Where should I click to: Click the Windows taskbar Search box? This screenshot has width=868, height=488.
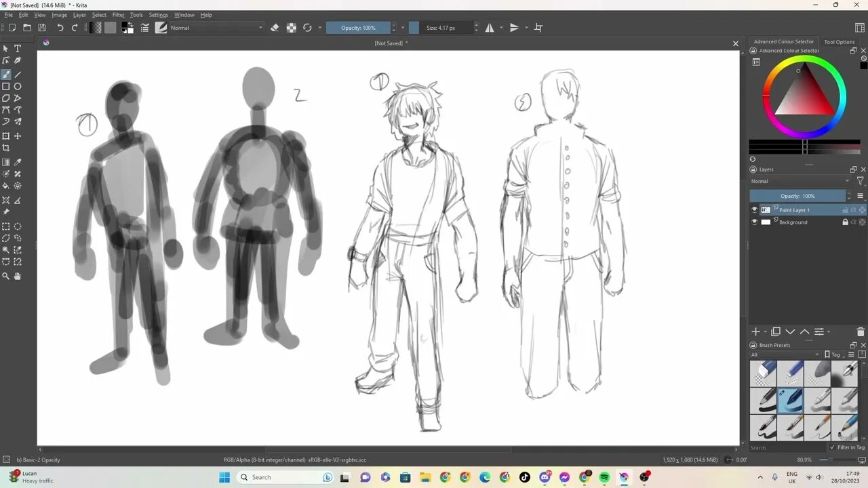(x=286, y=477)
